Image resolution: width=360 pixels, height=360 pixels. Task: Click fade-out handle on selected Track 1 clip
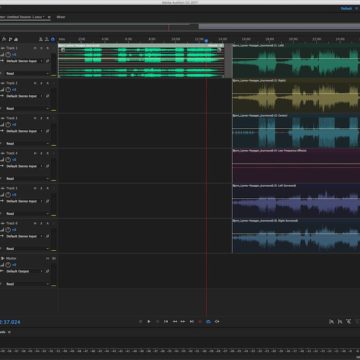219,50
